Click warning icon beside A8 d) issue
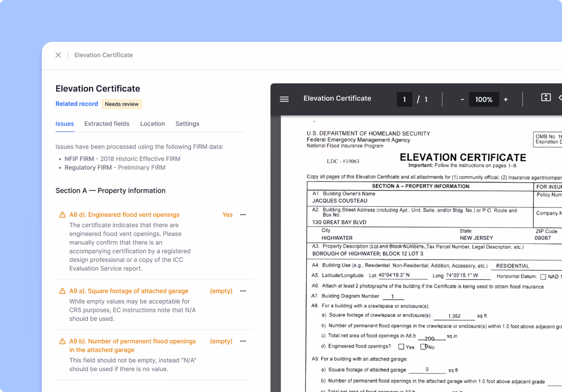 62,215
